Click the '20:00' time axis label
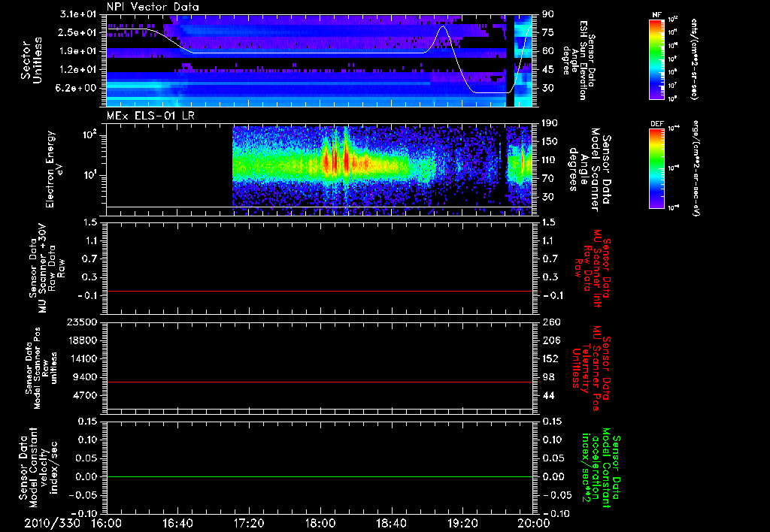This screenshot has height=532, width=770. (x=534, y=523)
